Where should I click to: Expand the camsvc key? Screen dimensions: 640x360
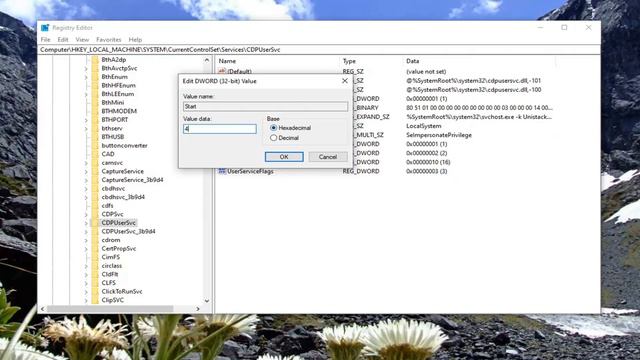point(86,162)
